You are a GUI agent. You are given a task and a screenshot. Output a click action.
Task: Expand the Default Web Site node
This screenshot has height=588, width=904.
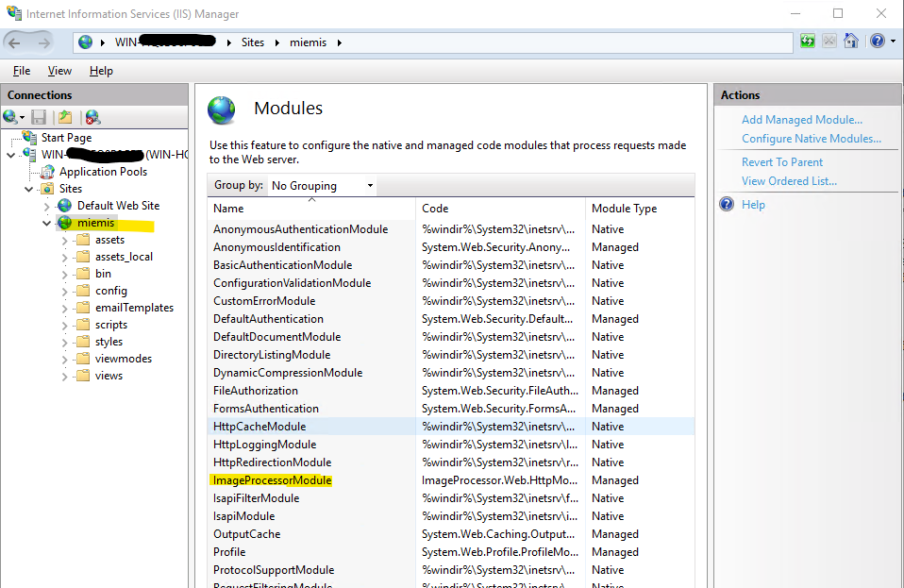point(48,206)
